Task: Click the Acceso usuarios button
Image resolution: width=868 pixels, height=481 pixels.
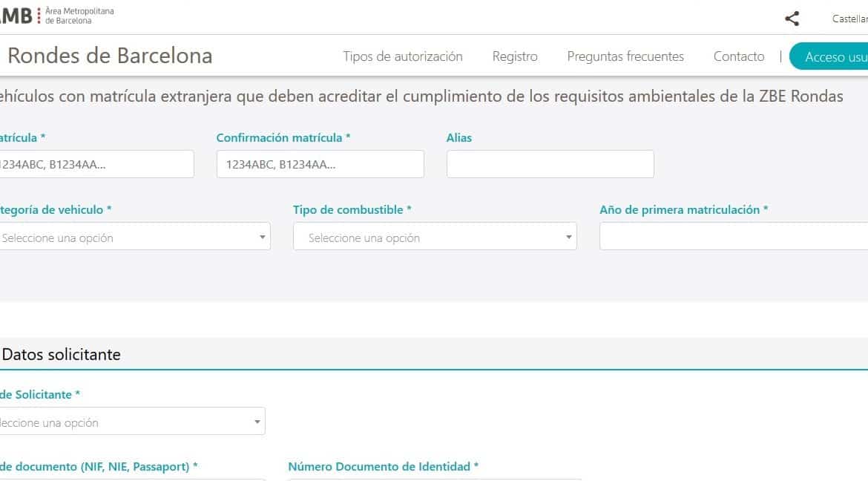Action: pyautogui.click(x=829, y=56)
